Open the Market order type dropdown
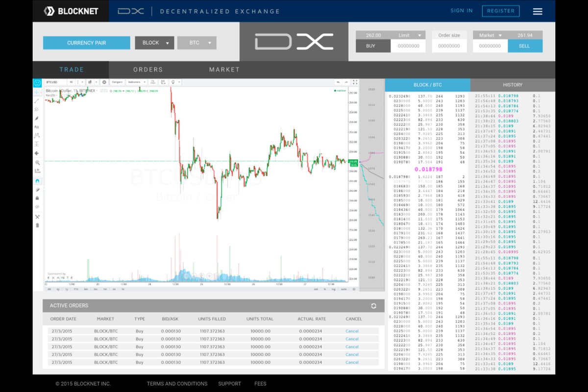The image size is (588, 392). click(x=490, y=35)
